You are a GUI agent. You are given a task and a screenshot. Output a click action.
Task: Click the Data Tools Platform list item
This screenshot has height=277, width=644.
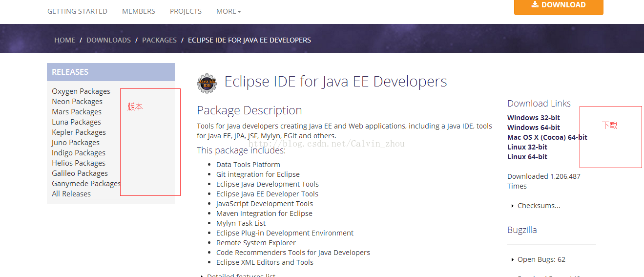coord(248,165)
